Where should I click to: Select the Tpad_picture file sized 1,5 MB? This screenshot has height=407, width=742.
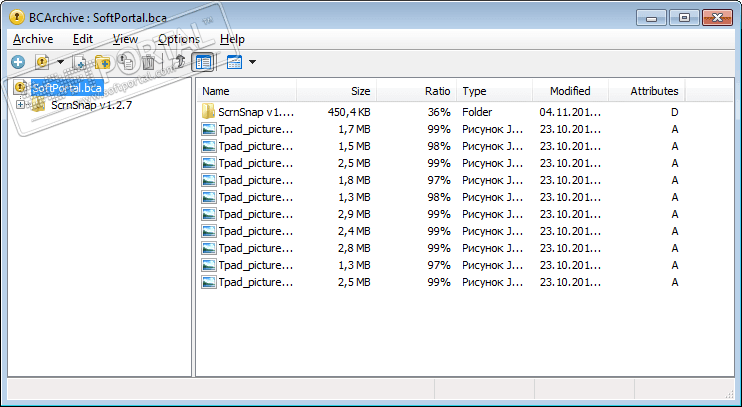tap(256, 146)
